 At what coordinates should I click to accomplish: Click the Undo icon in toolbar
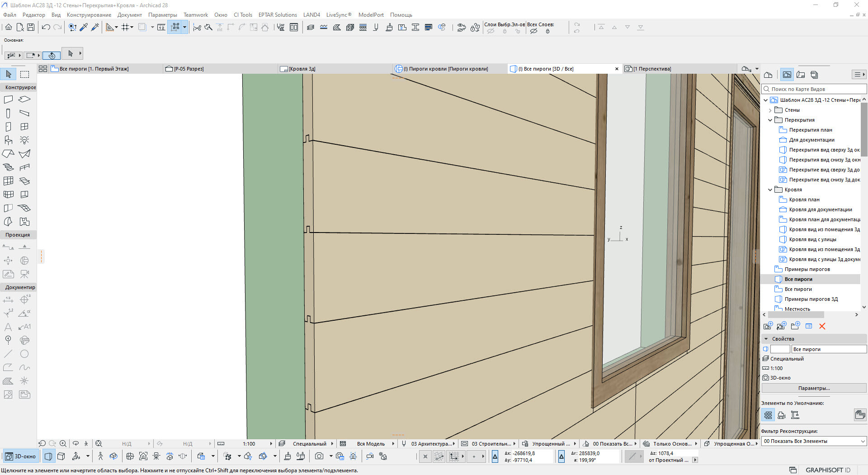point(46,27)
